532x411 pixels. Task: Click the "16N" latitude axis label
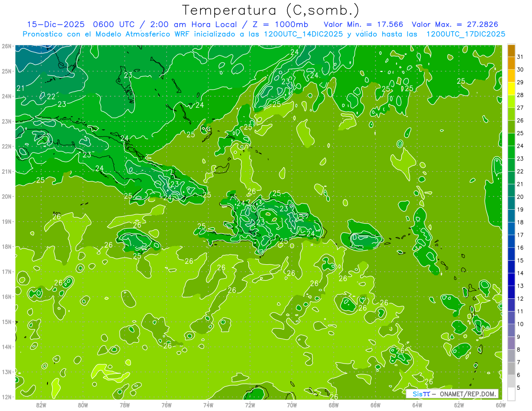[x=7, y=297]
